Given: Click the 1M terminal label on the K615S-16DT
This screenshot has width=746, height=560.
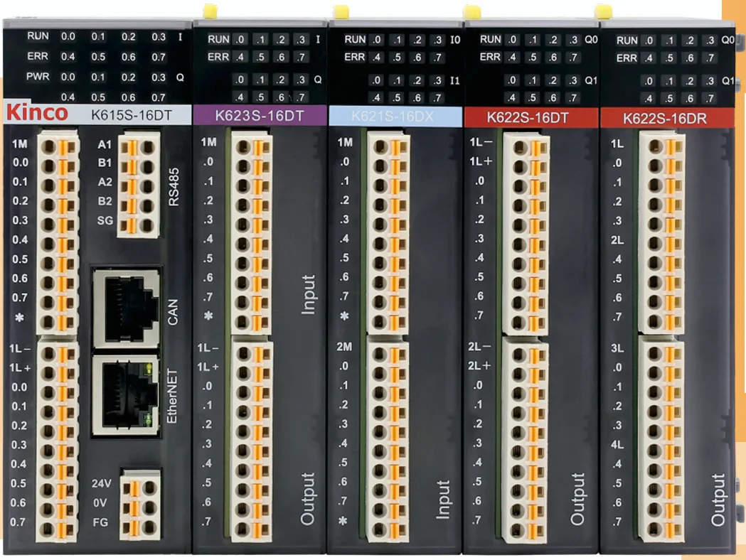Looking at the screenshot, I should click(x=19, y=144).
